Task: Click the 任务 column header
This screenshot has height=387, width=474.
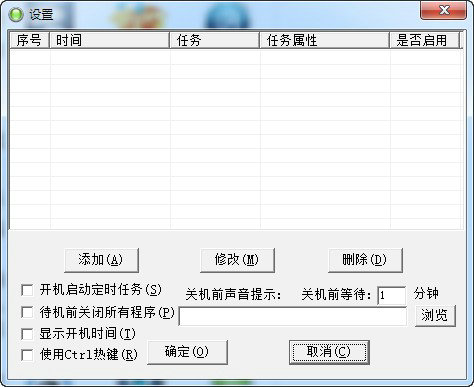Action: pyautogui.click(x=215, y=40)
